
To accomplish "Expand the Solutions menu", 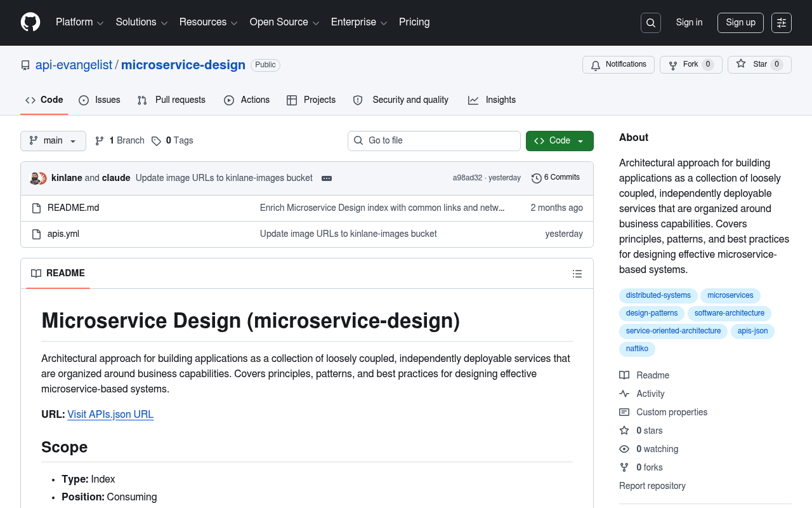I will (141, 22).
